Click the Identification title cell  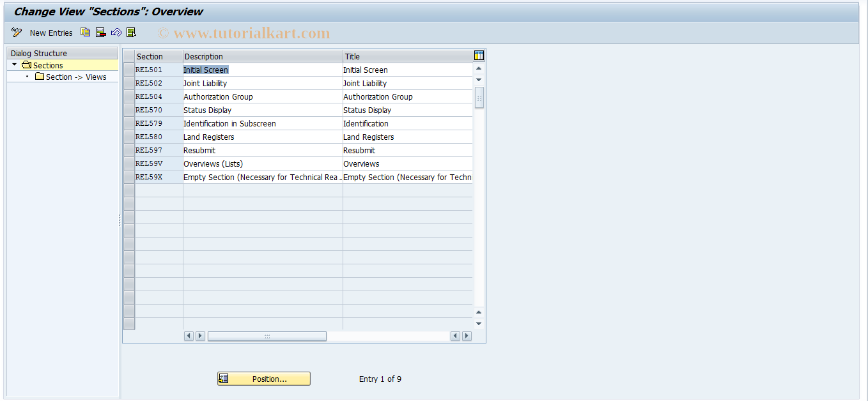click(x=408, y=123)
